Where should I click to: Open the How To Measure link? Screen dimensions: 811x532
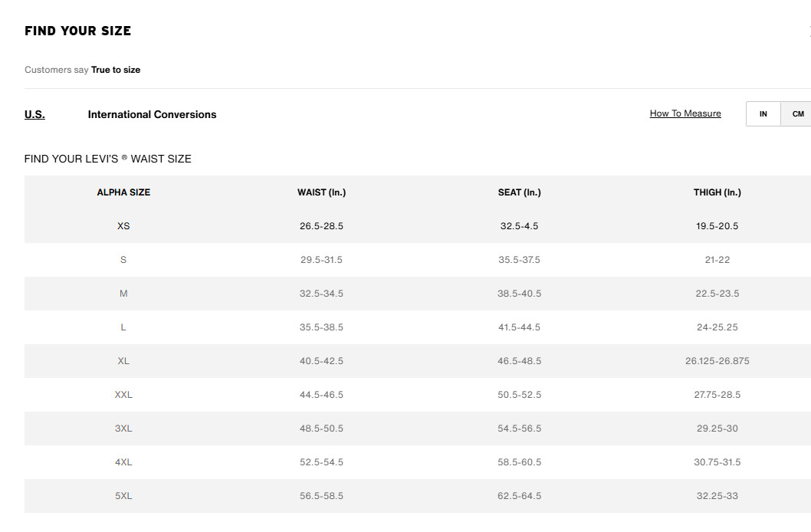(685, 113)
